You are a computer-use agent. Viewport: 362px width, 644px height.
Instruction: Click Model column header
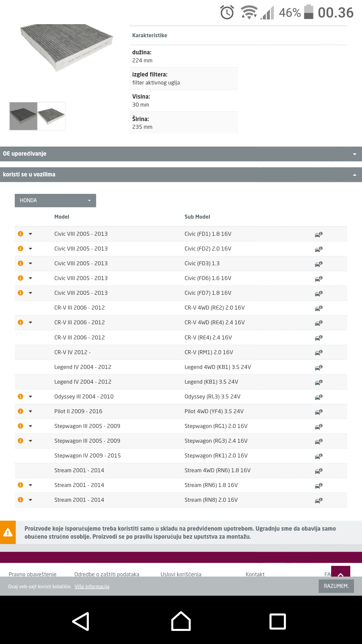[x=62, y=217]
